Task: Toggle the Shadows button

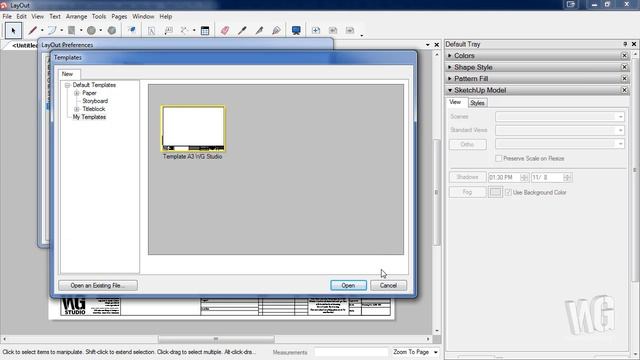Action: point(467,177)
